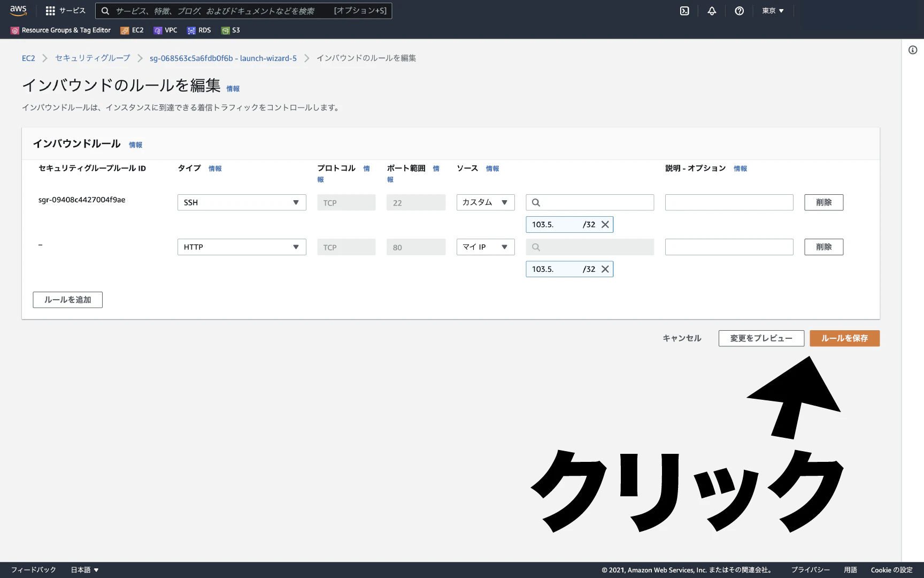Open the help question mark icon
This screenshot has width=924, height=578.
click(739, 11)
